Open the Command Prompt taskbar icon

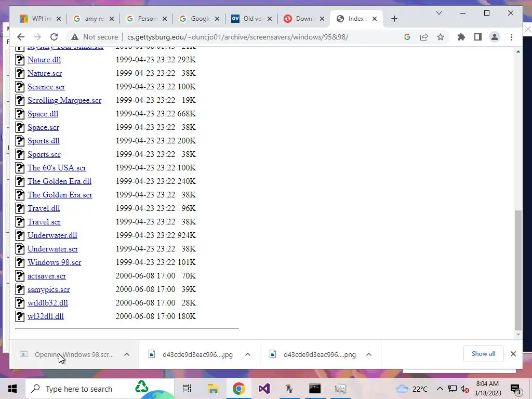coord(314,389)
